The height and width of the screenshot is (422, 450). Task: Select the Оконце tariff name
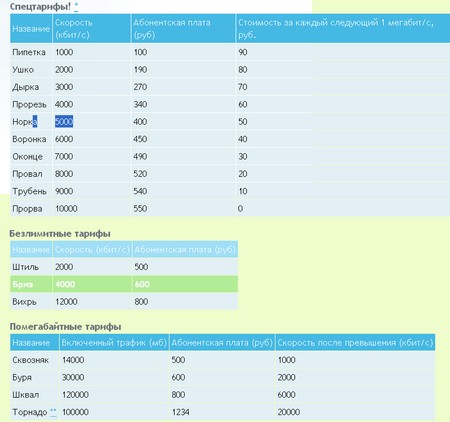tap(27, 156)
